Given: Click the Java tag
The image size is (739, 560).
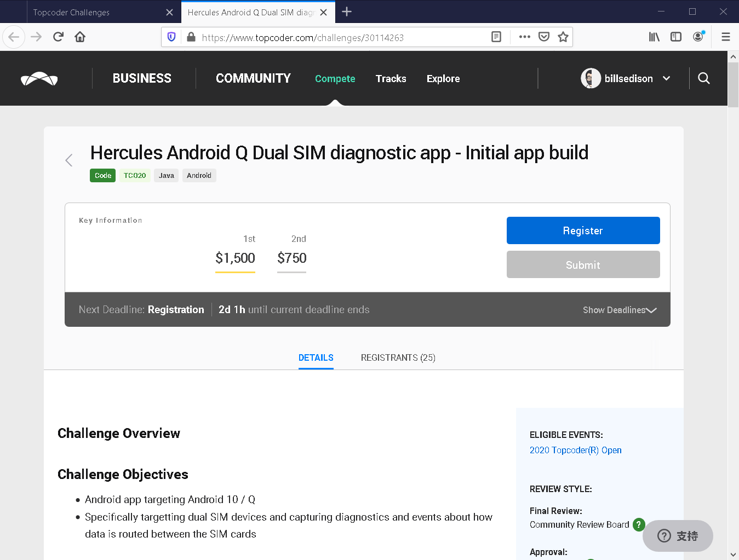Looking at the screenshot, I should (x=167, y=175).
